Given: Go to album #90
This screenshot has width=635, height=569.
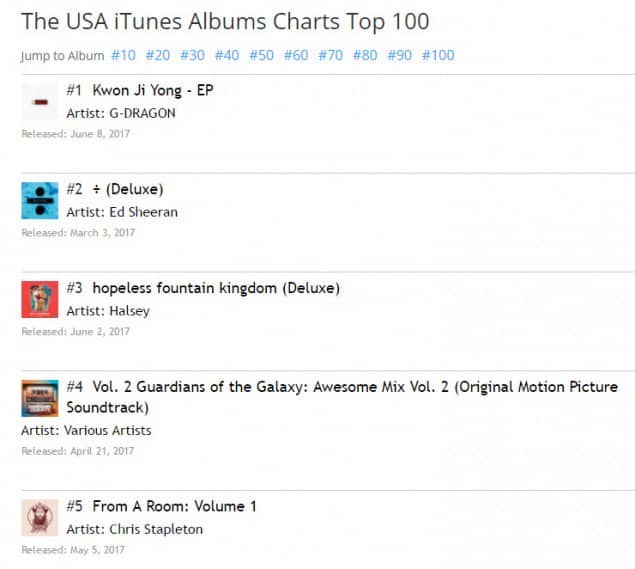Looking at the screenshot, I should click(399, 55).
